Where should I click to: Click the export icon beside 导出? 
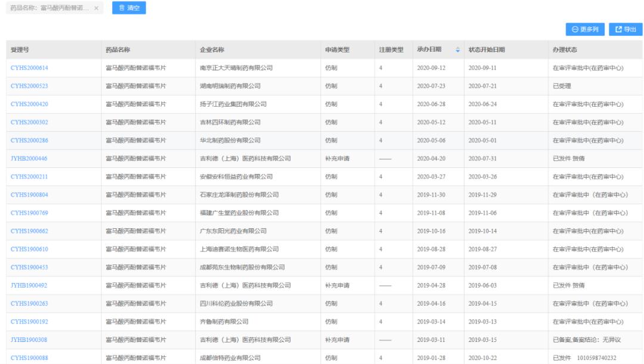[620, 29]
